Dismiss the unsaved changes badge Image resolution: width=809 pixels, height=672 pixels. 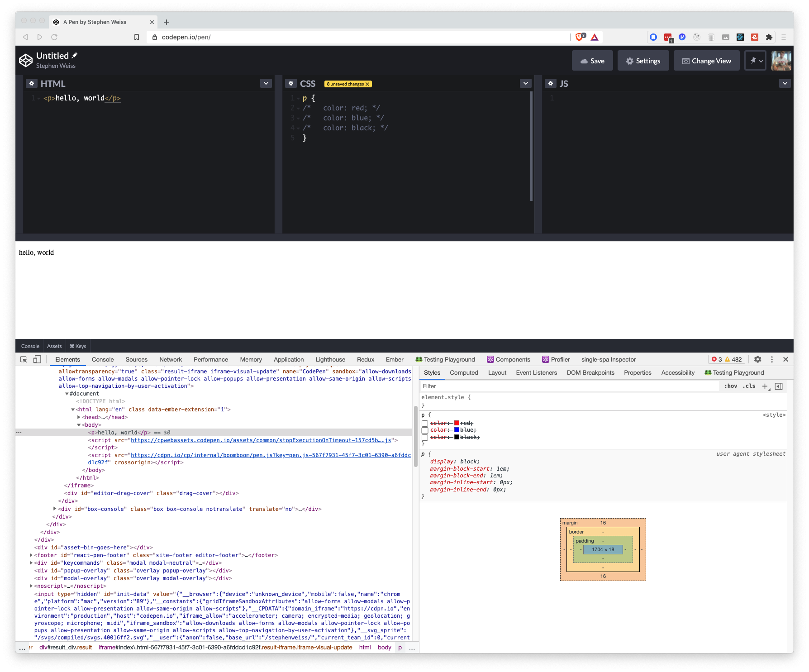(367, 84)
